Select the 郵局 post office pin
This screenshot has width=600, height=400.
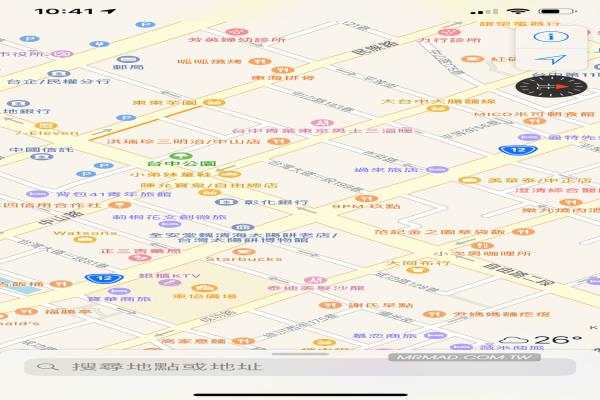[x=128, y=59]
